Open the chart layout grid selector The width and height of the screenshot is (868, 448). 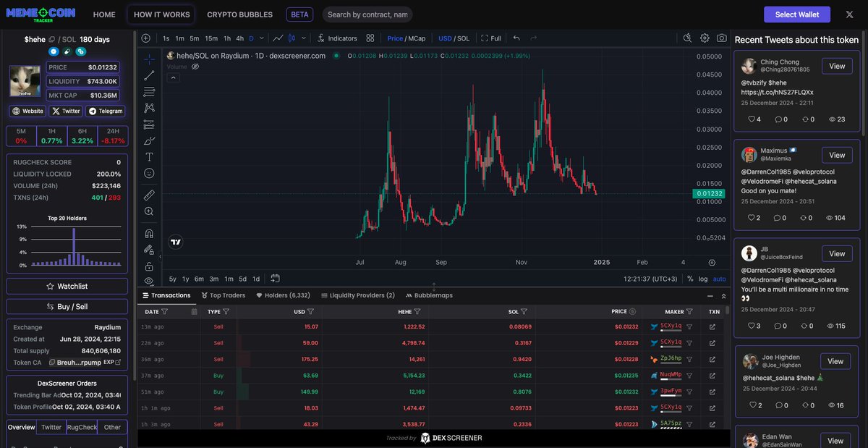(x=370, y=38)
